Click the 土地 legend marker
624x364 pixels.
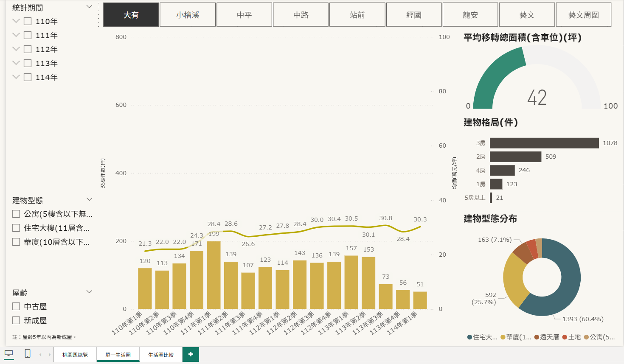click(565, 337)
